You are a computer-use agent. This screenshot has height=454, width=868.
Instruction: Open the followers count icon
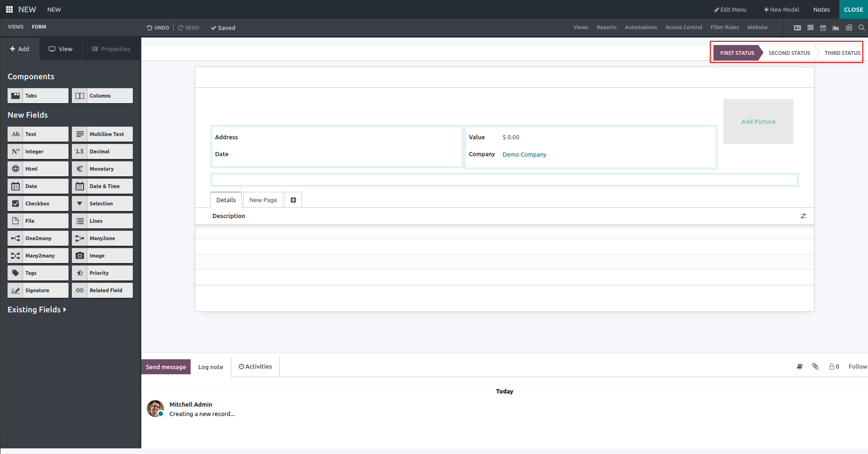pos(834,367)
